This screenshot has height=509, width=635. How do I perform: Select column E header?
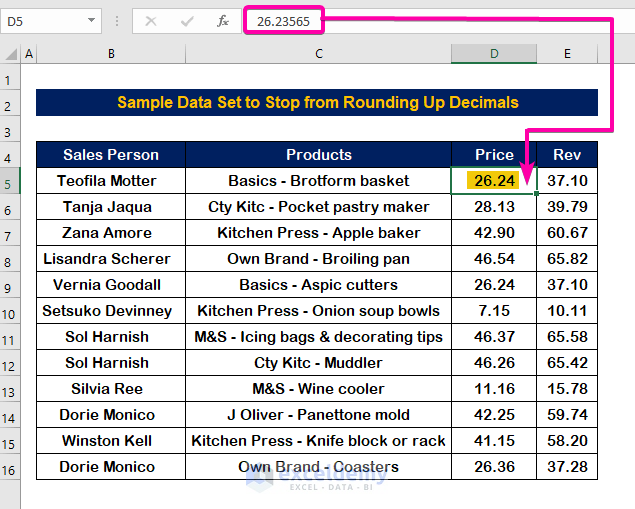tap(567, 54)
